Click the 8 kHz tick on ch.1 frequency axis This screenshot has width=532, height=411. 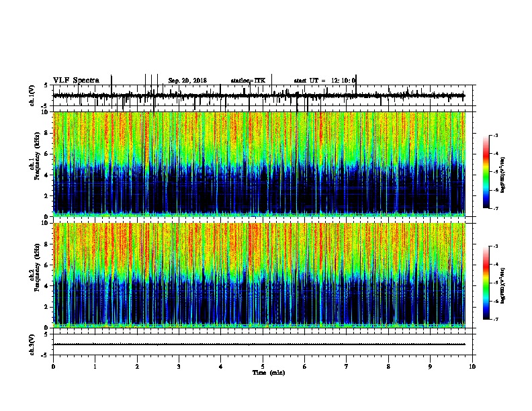click(x=46, y=133)
